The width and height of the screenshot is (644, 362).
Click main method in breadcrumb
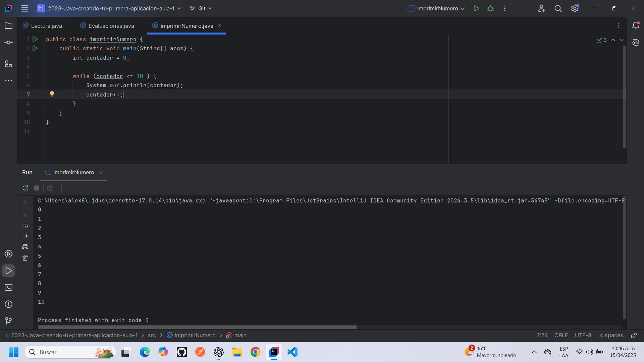click(x=236, y=335)
